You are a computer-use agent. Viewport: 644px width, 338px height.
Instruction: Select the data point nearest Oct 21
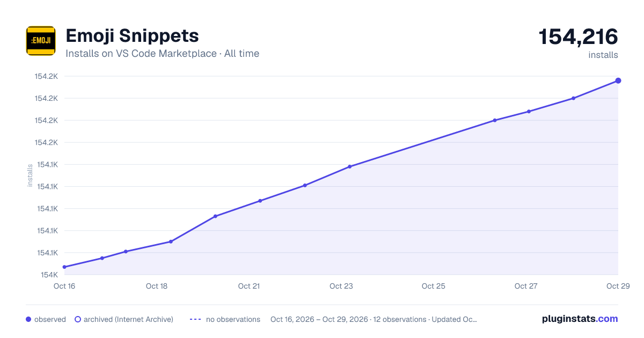point(260,201)
